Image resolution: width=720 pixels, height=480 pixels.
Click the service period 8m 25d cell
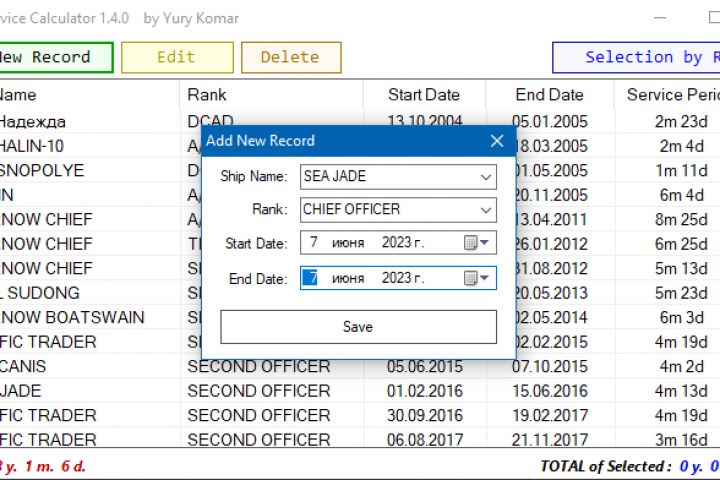tap(681, 220)
